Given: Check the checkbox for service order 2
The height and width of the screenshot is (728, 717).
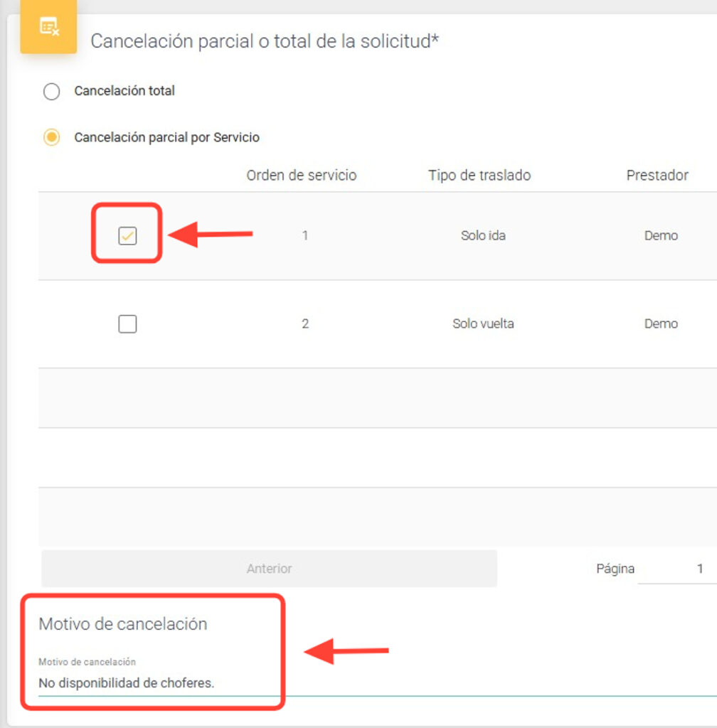Looking at the screenshot, I should (127, 324).
